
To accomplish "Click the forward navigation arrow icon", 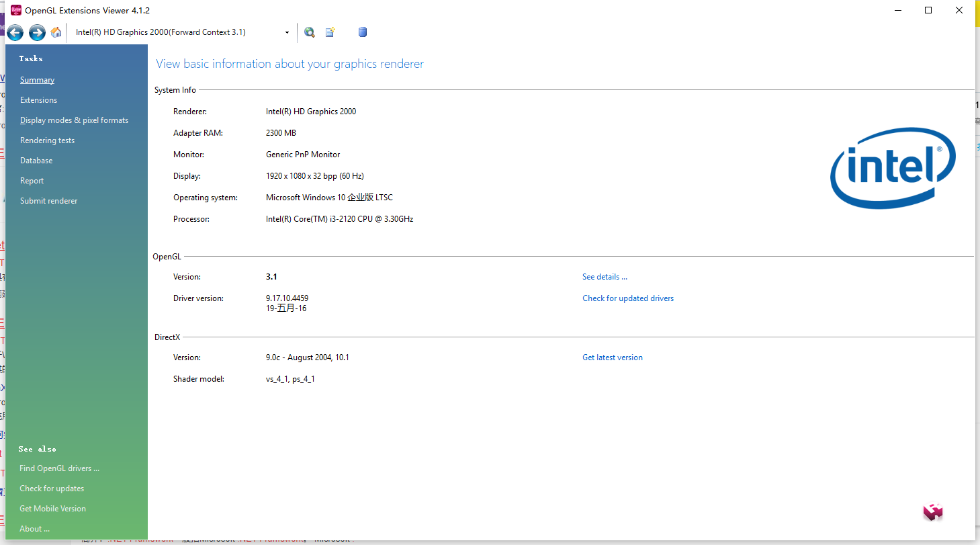I will tap(37, 32).
